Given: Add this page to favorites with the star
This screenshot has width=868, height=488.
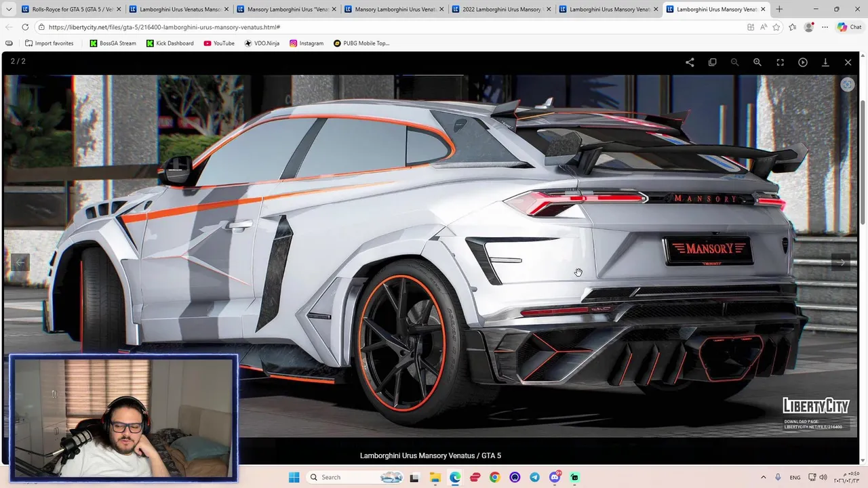Looking at the screenshot, I should 776,27.
